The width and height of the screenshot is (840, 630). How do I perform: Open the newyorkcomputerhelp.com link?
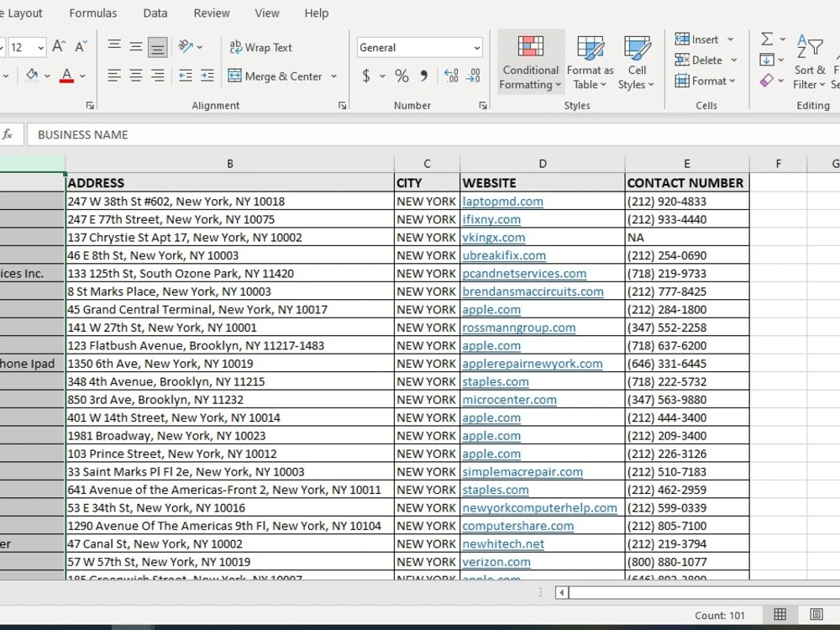pos(539,508)
